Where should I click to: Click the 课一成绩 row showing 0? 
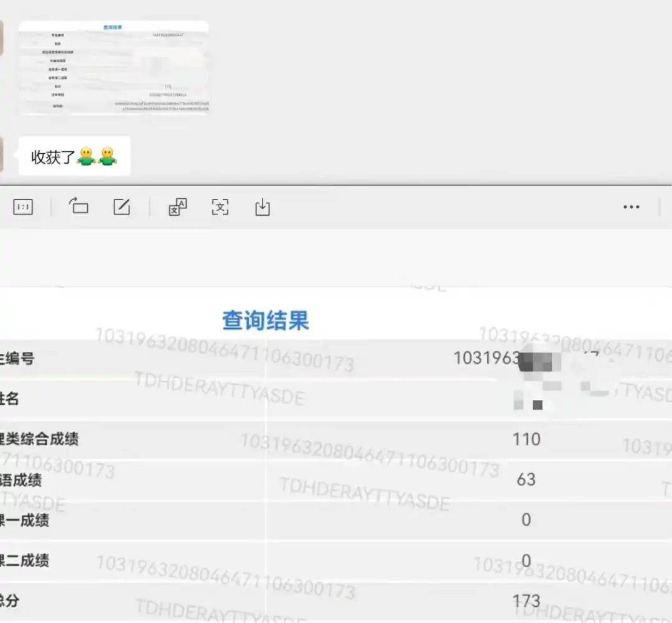coord(526,519)
